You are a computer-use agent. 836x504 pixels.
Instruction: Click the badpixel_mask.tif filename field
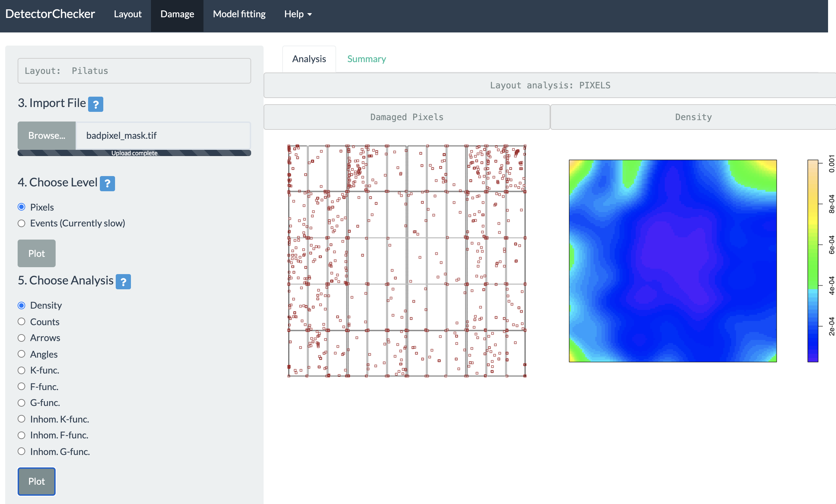tap(163, 136)
